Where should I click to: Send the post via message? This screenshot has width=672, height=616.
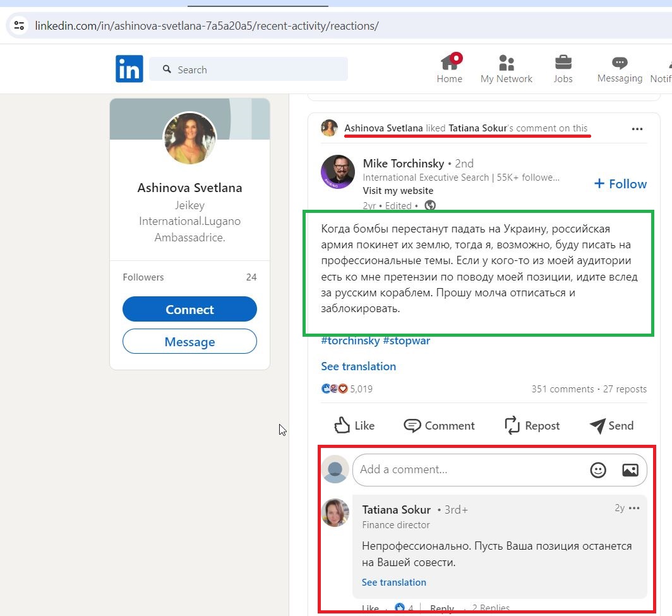611,426
